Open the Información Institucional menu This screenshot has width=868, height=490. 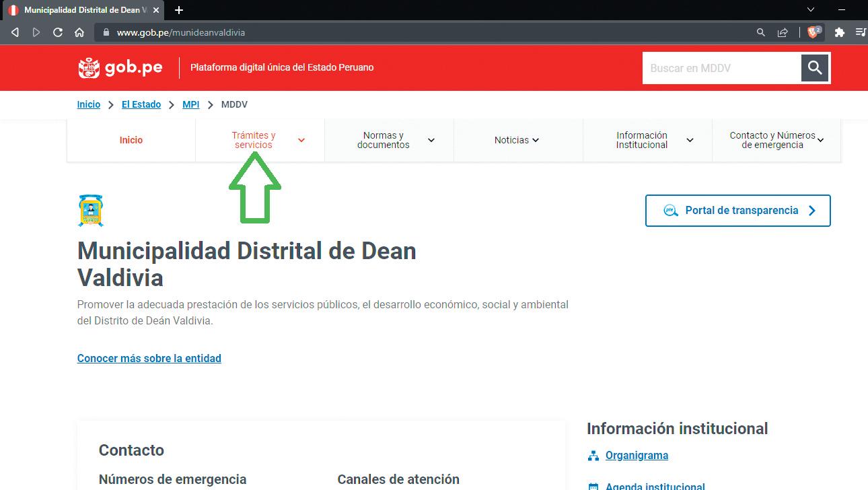[x=647, y=140]
